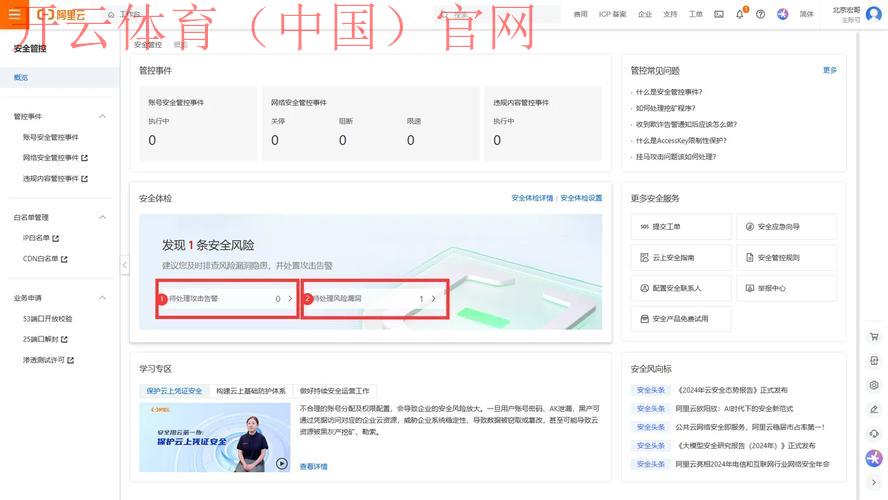Open the 待处理风险漏洞 count row

(x=374, y=298)
